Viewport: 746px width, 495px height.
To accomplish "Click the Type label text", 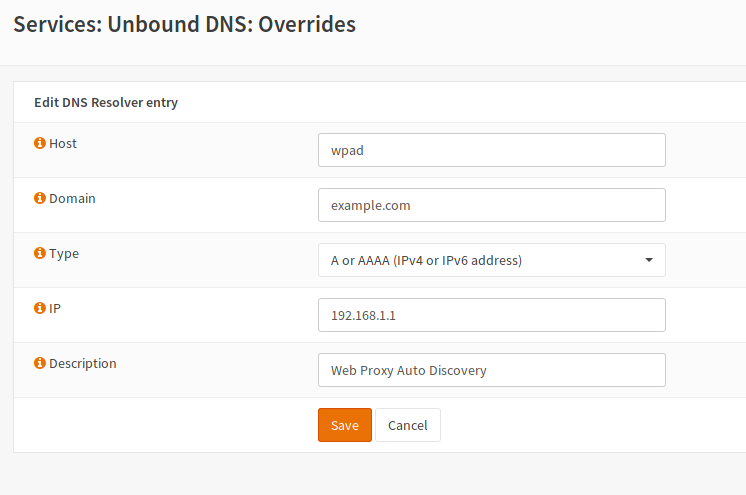I will point(64,254).
